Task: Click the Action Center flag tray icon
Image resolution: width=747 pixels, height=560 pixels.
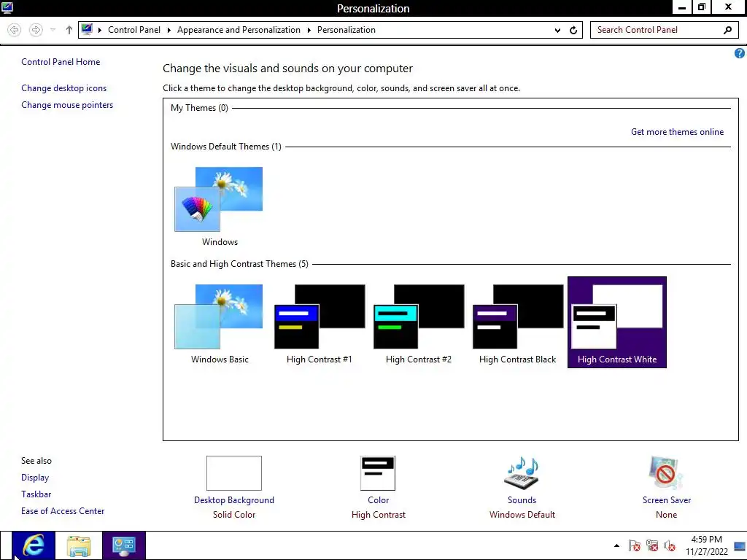Action: click(634, 545)
